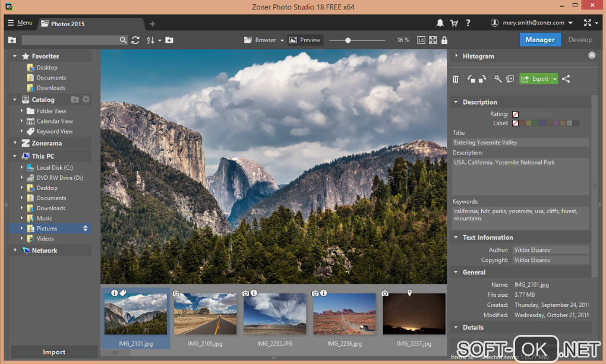Open the Menu in the title bar
This screenshot has width=606, height=364.
(20, 23)
